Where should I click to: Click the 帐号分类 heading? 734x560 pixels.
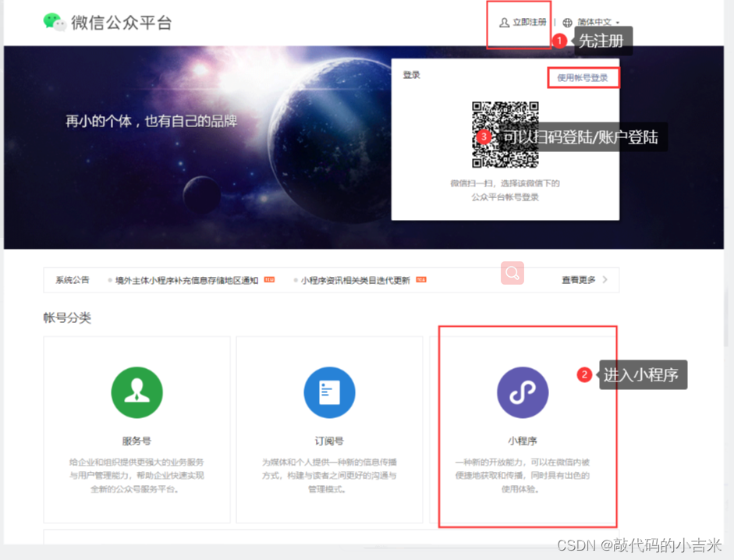point(67,317)
